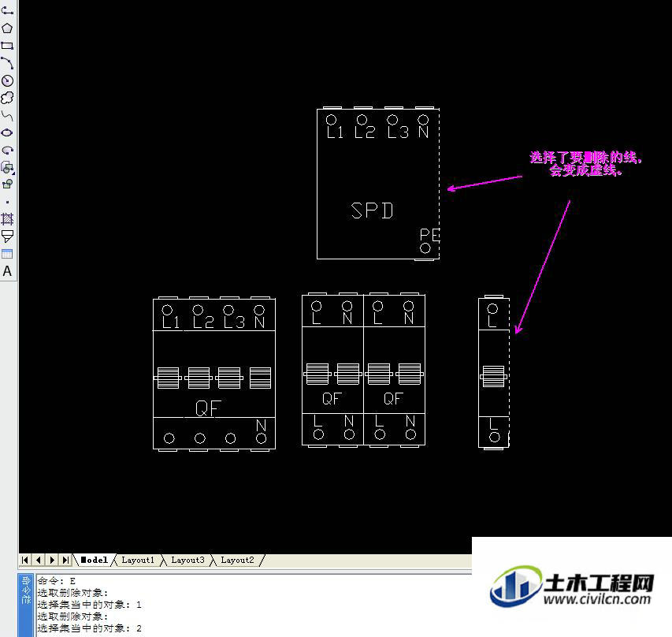Image resolution: width=672 pixels, height=637 pixels.
Task: Select the Spline tool
Action: [7, 115]
